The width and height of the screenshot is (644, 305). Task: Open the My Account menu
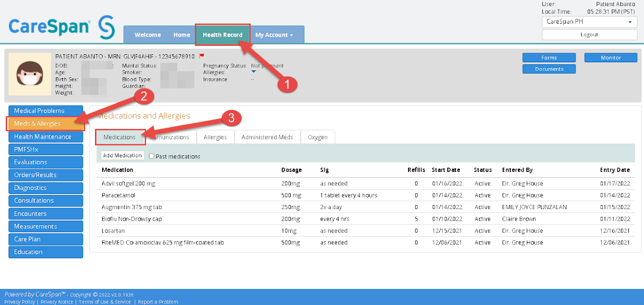coord(274,35)
